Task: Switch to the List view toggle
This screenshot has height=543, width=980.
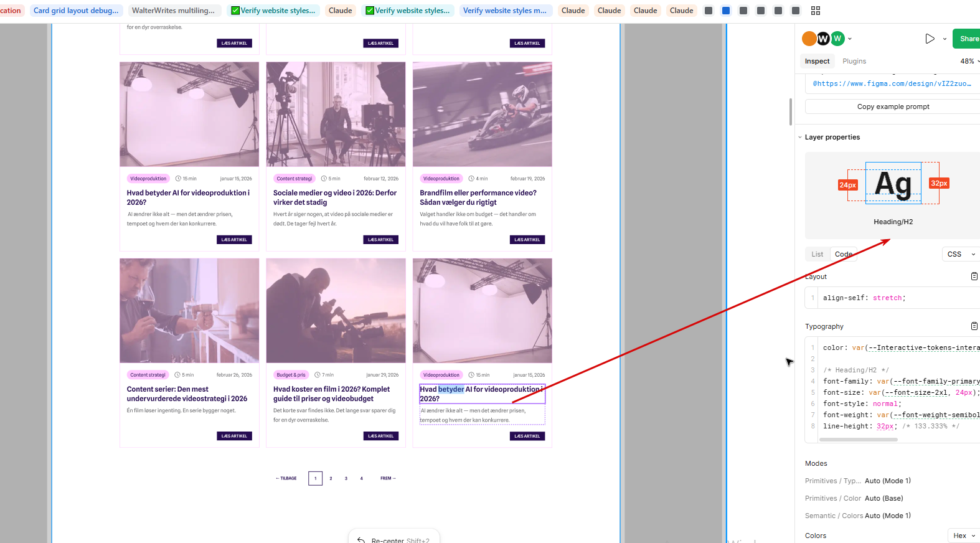Action: (817, 254)
